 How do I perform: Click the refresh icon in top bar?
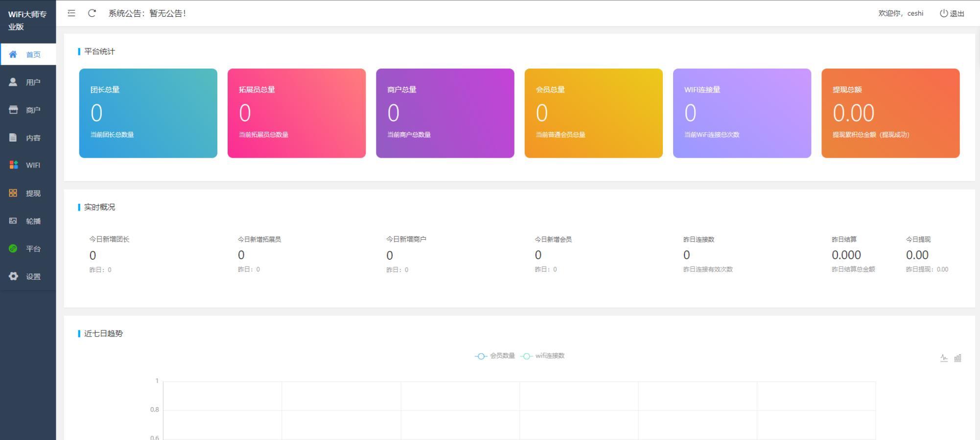[x=92, y=13]
